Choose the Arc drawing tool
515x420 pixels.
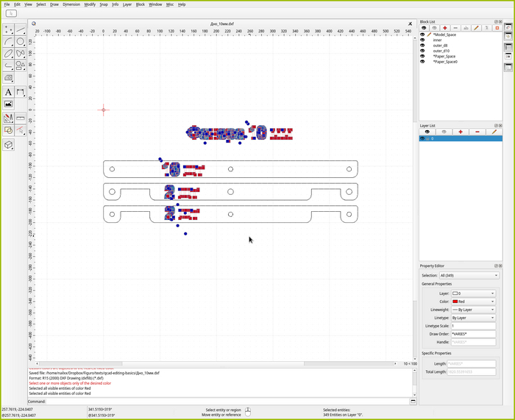[x=8, y=41]
